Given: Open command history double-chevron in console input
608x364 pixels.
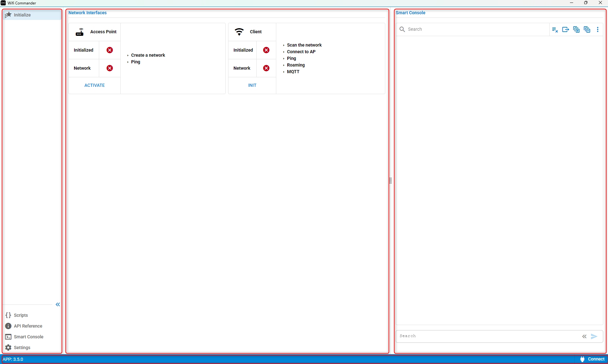Looking at the screenshot, I should [x=584, y=336].
